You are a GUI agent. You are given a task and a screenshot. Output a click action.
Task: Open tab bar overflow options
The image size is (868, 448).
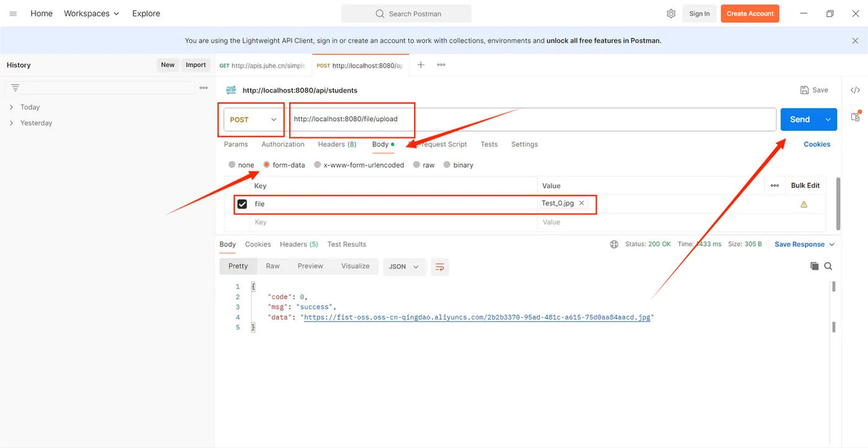441,65
